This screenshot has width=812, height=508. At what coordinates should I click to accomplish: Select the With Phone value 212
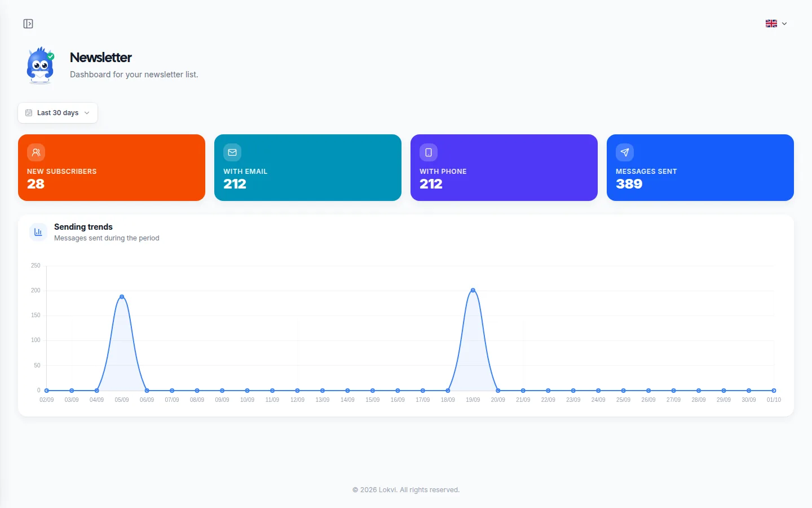(x=431, y=184)
